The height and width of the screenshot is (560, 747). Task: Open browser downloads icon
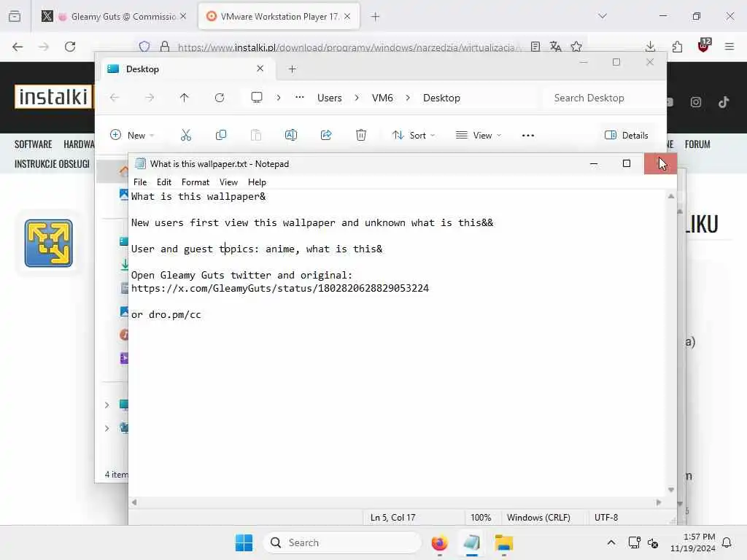coord(650,46)
